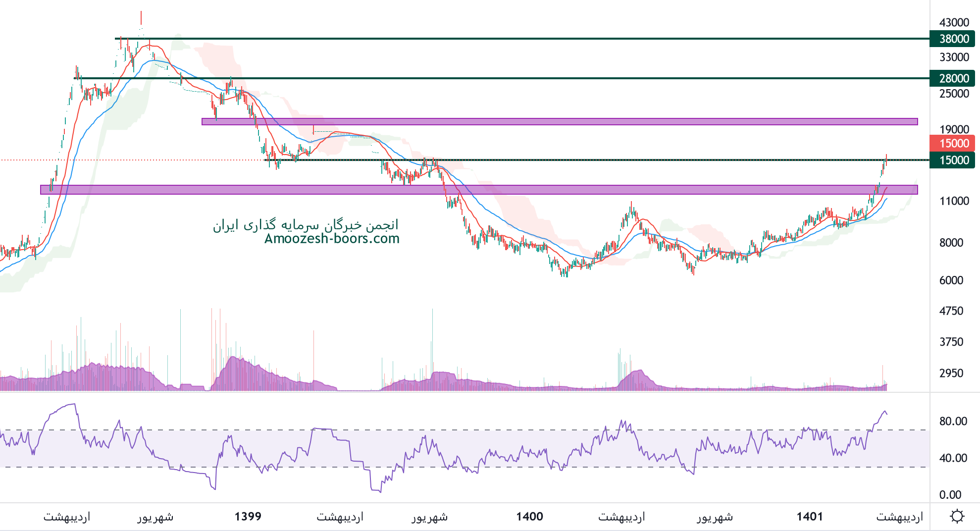980x531 pixels.
Task: Select the 1401 year marker on time axis
Action: pyautogui.click(x=809, y=517)
